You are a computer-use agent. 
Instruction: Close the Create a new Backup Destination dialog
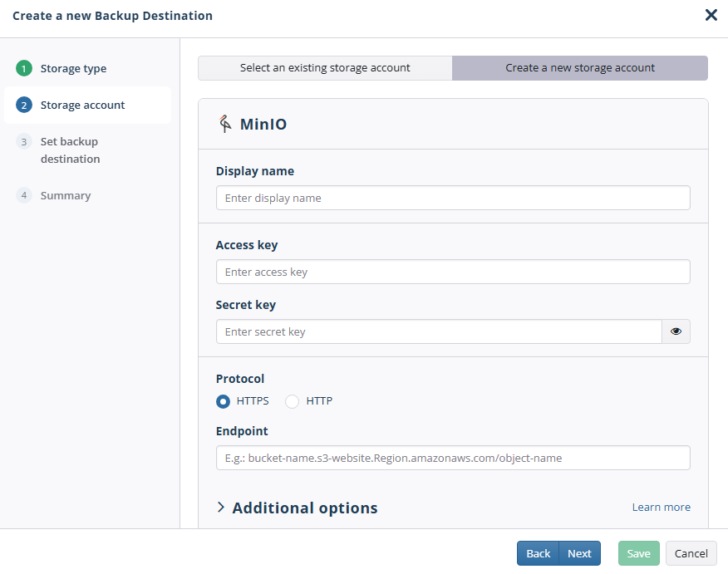(711, 15)
